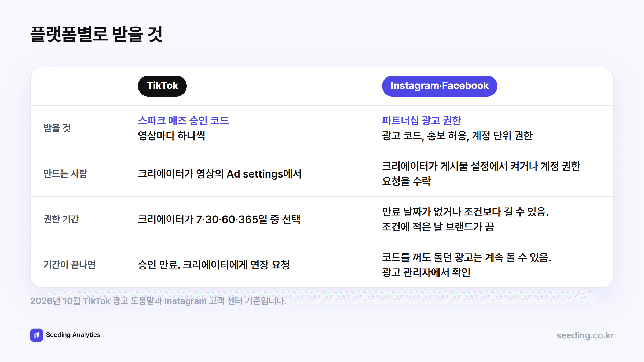Click the cell 승인 만료. 크리에이터에게 연장 요청
Viewport: 644px width, 362px height.
(214, 265)
